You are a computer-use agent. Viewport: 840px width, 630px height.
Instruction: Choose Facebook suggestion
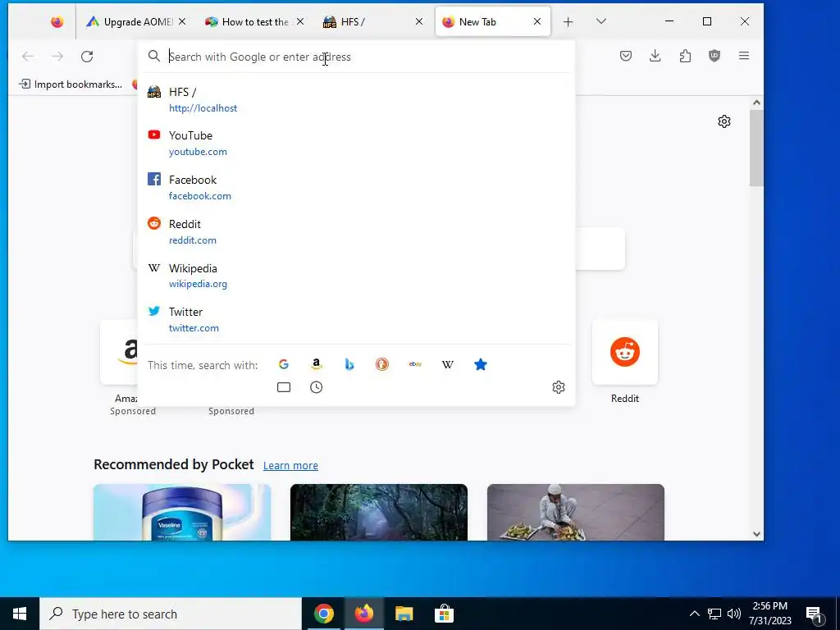[x=356, y=188]
